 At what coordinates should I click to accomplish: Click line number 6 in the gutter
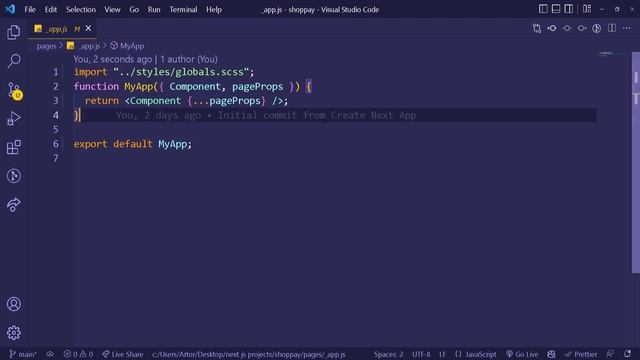(x=56, y=144)
